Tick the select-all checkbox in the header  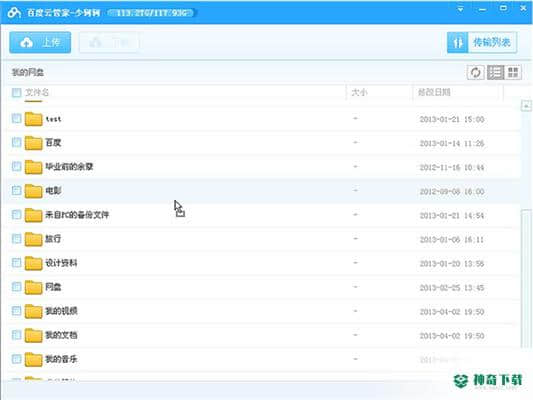(16, 92)
